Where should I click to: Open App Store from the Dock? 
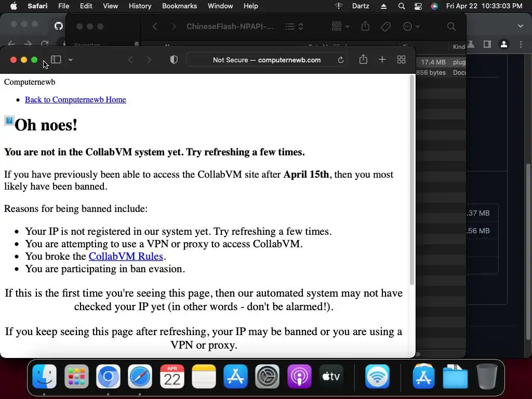click(x=235, y=376)
